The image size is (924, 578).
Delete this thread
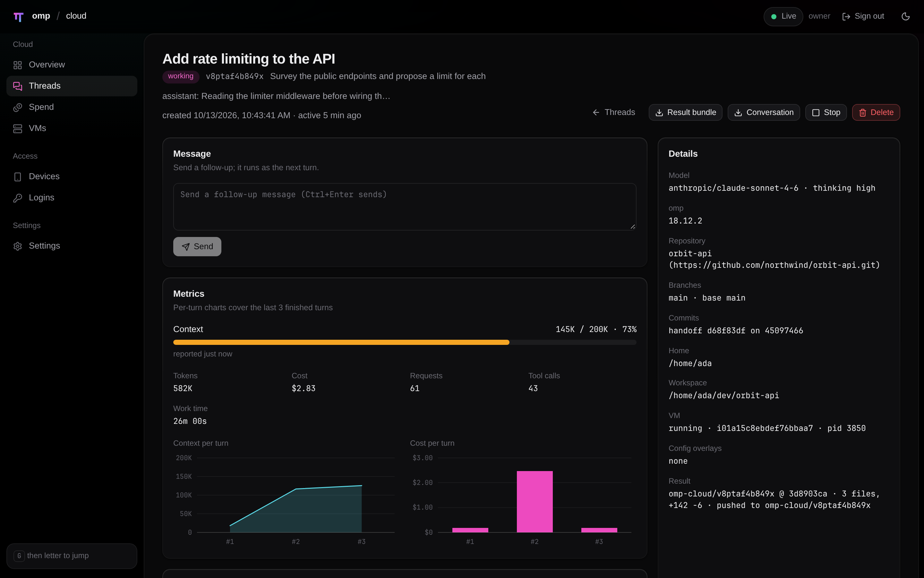(x=876, y=112)
